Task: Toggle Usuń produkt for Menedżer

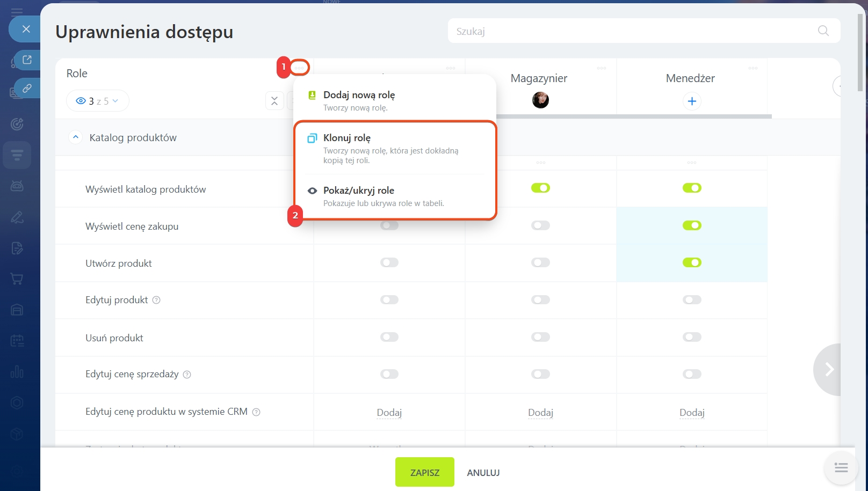Action: [x=692, y=337]
